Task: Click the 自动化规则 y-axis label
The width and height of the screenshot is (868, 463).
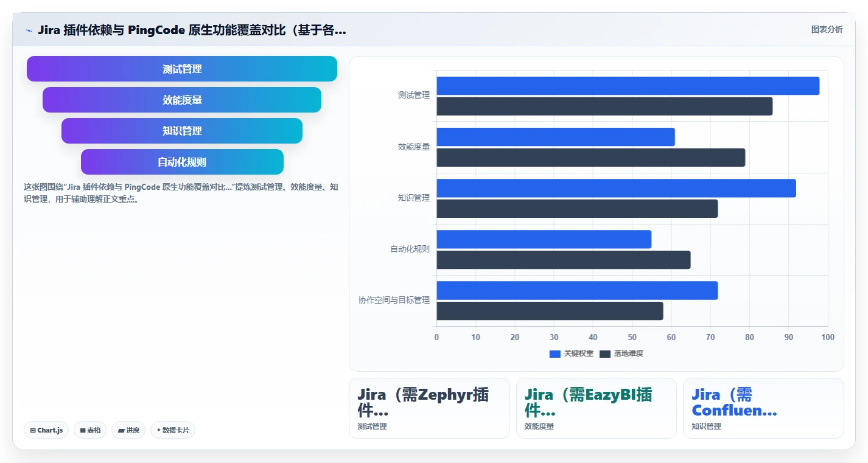Action: tap(410, 249)
